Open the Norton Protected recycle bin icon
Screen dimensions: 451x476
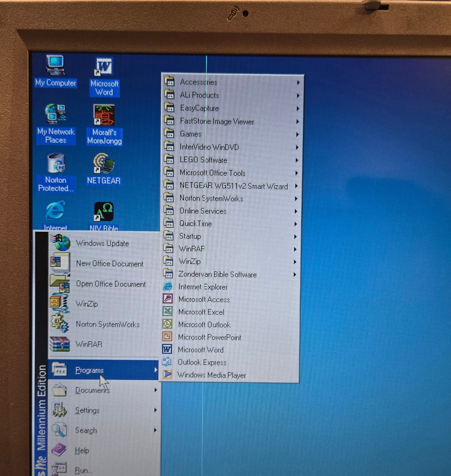point(56,173)
